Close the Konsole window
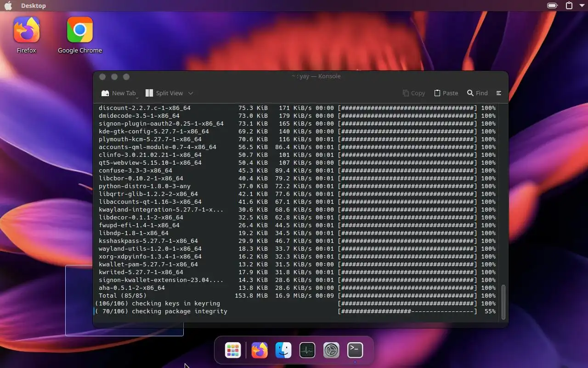This screenshot has height=368, width=588. click(102, 77)
